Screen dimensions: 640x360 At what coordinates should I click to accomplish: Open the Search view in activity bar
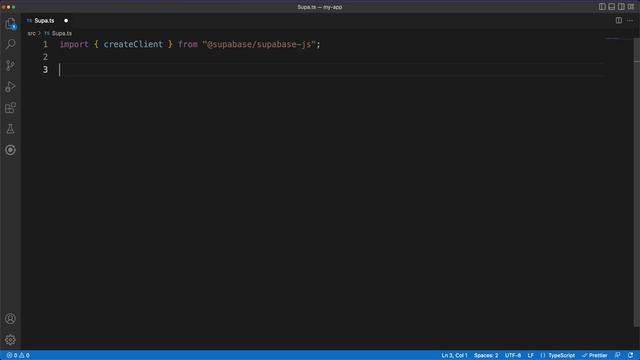(x=11, y=44)
